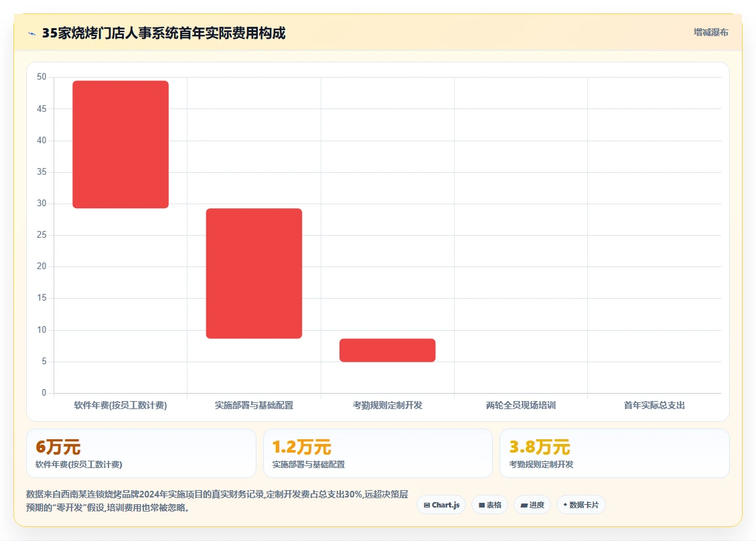The height and width of the screenshot is (541, 756).
Task: Click x-axis label 软件年费(按员工数计费)
Action: 121,406
